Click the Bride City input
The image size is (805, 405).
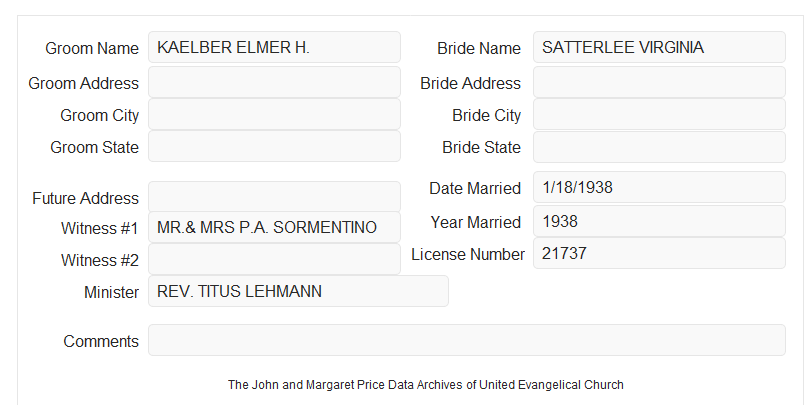(659, 114)
